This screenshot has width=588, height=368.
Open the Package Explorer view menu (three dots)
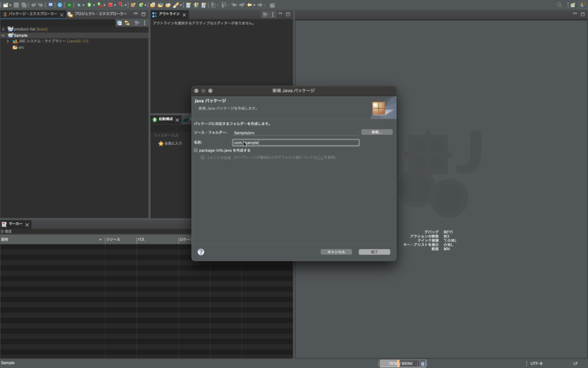click(x=145, y=23)
